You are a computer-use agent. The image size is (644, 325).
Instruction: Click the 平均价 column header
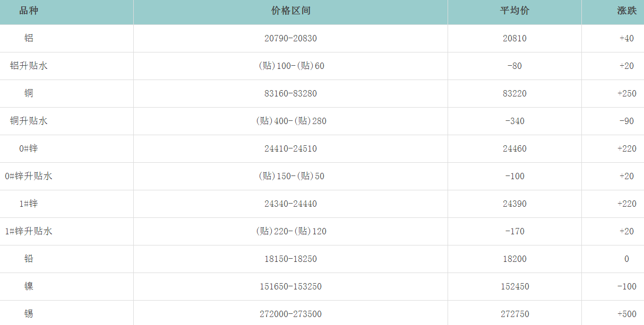click(514, 11)
